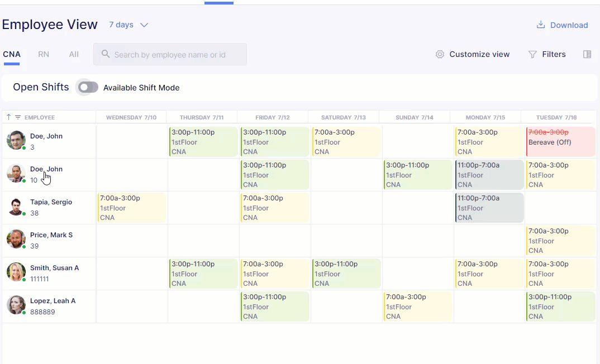Screen dimensions: 600x364
Task: Click the chevron beside 7 days
Action: 144,25
